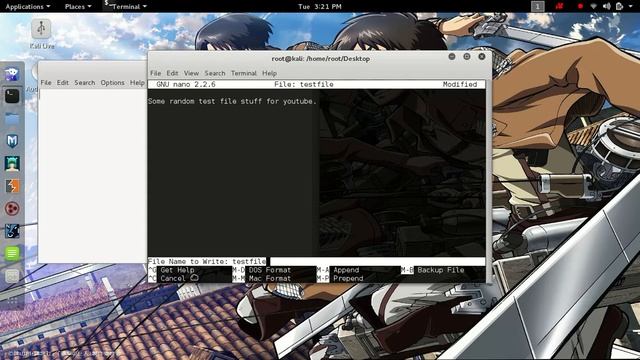The image size is (640, 360).
Task: Click the blank text area of background editor
Action: (93, 176)
